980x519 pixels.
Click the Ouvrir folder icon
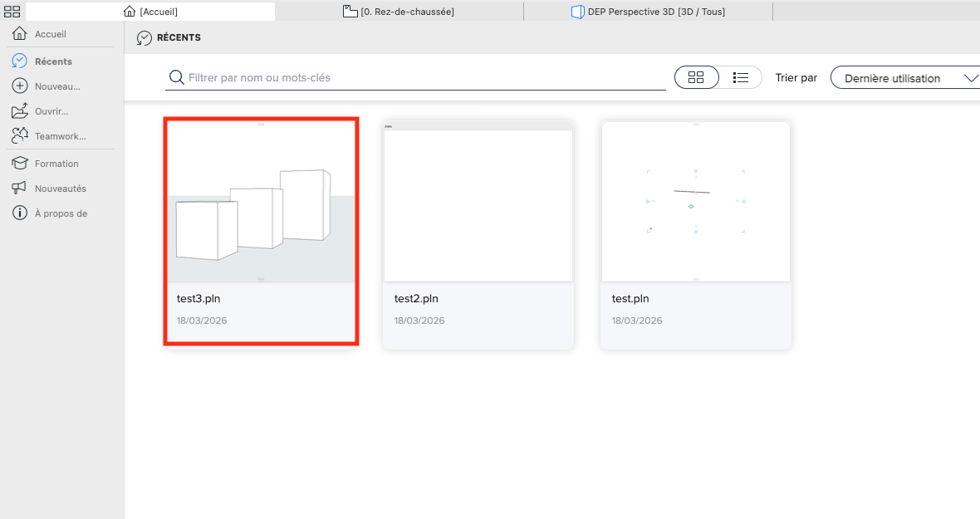point(19,110)
